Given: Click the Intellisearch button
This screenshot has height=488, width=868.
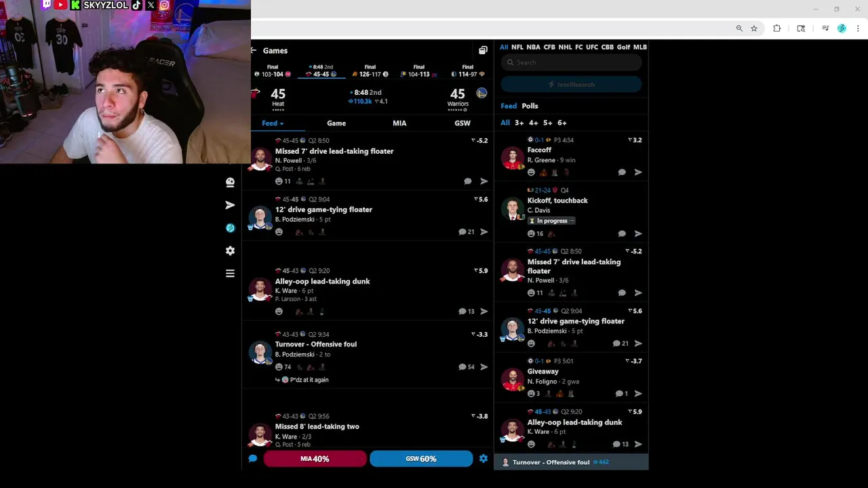Looking at the screenshot, I should 571,85.
